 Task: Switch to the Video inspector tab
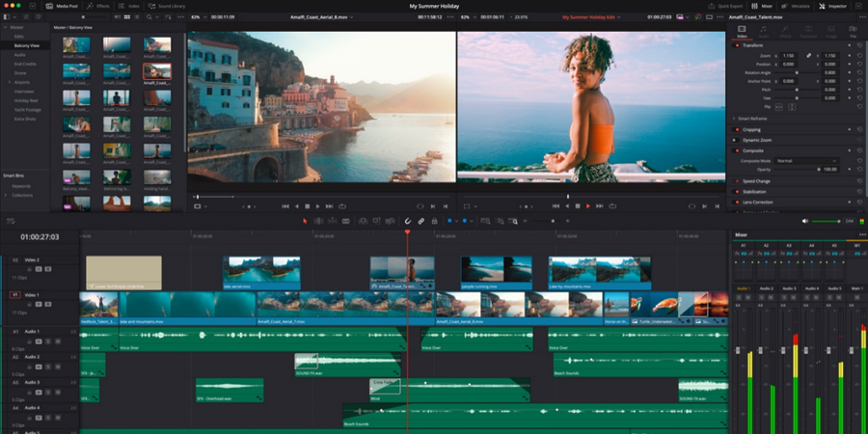742,32
